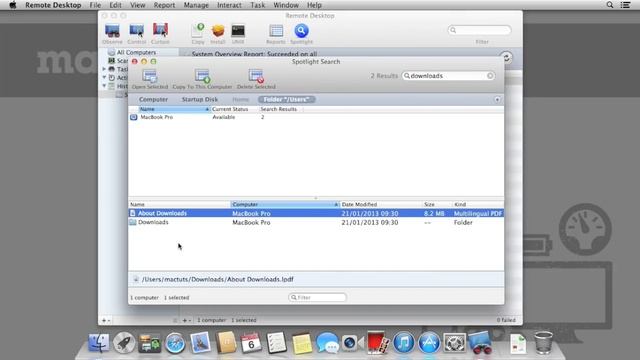
Task: Open the Apple menu
Action: (13, 5)
